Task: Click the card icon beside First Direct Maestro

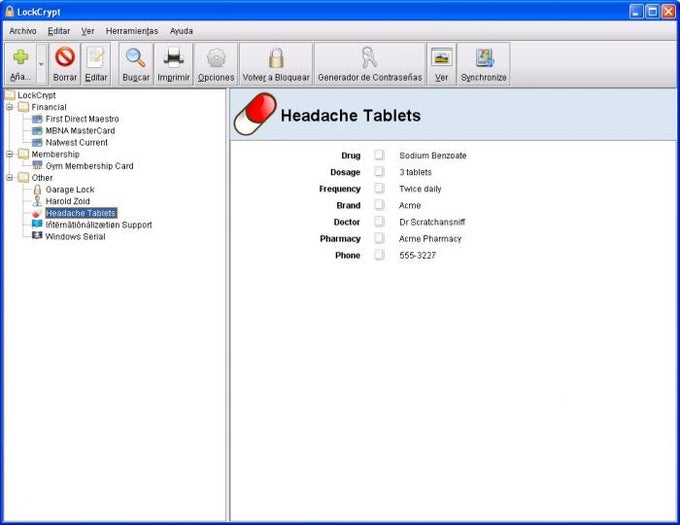Action: 37,119
